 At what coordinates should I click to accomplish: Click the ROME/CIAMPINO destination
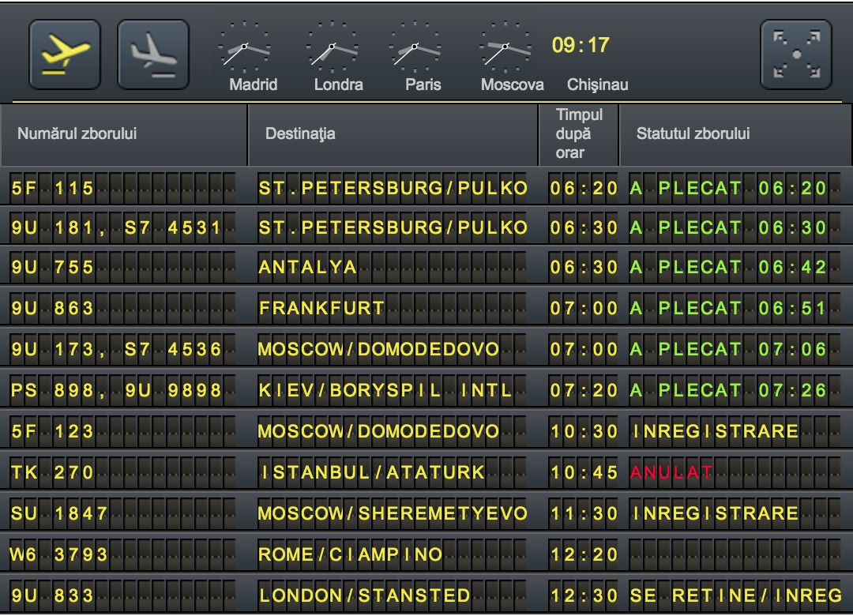pos(351,554)
